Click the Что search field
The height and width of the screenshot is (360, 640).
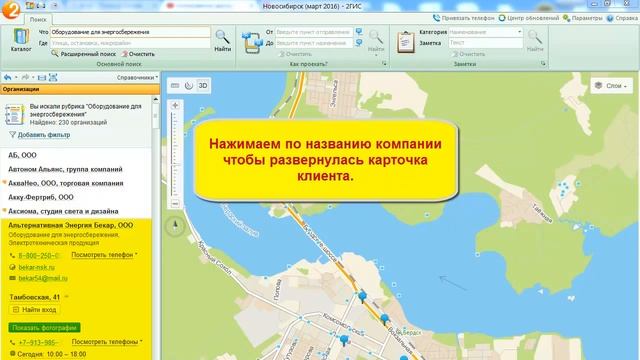click(x=130, y=32)
